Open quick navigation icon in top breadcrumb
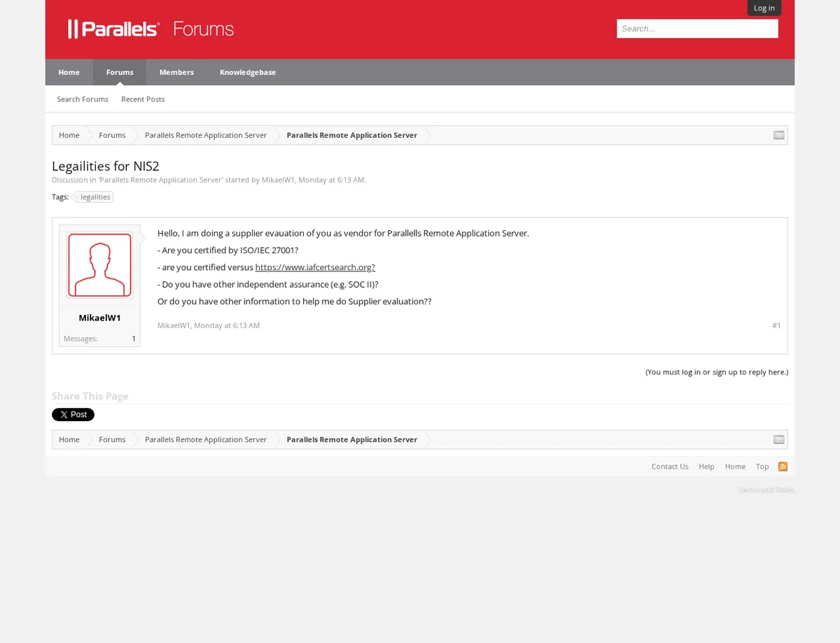Image resolution: width=840 pixels, height=643 pixels. pos(778,135)
